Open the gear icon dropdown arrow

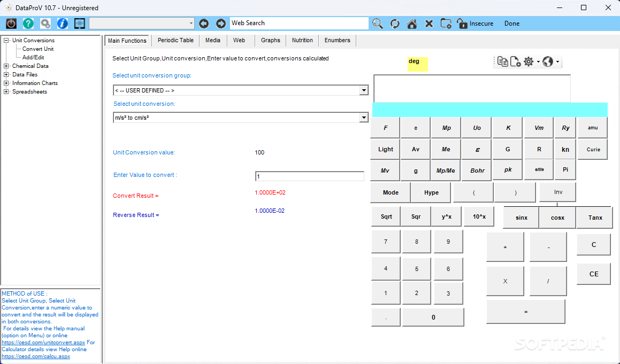pos(538,62)
